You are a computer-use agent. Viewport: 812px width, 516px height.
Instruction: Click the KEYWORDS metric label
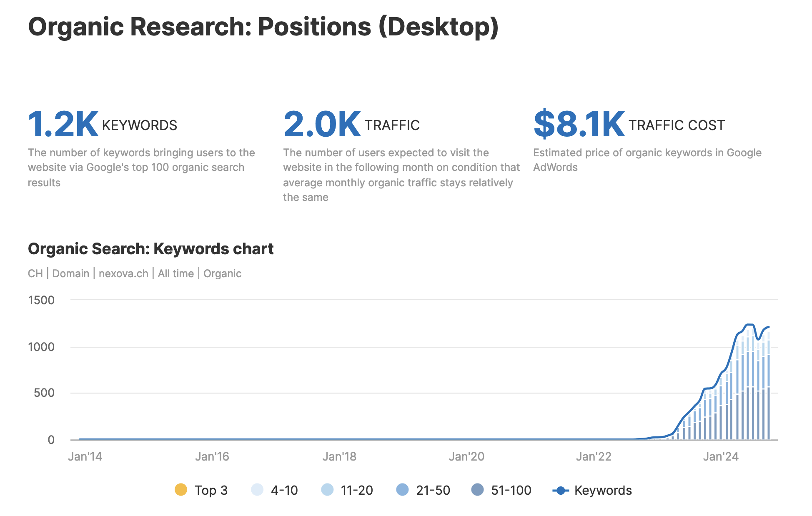(x=140, y=125)
